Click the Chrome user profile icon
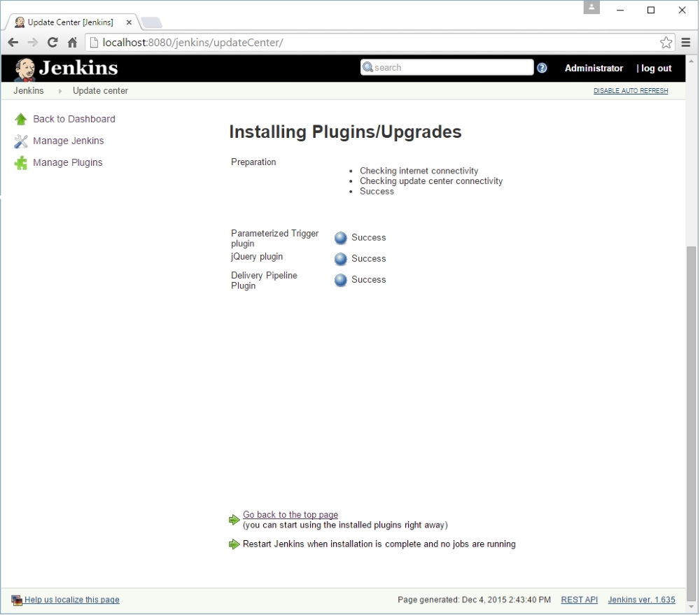 click(x=591, y=8)
